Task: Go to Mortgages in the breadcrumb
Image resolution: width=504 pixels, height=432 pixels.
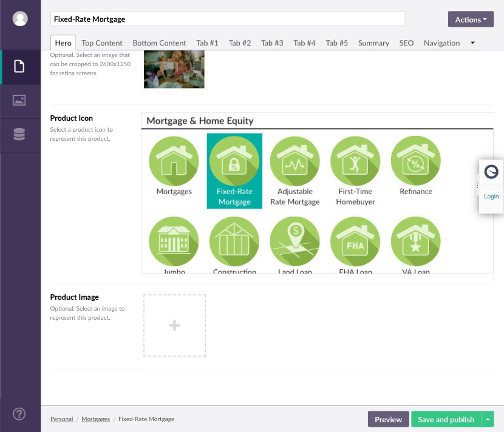Action: (95, 419)
